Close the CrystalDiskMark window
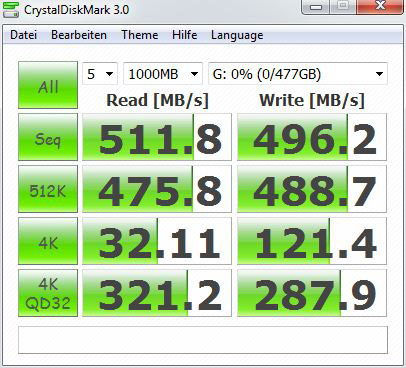This screenshot has height=368, width=406. 380,6
